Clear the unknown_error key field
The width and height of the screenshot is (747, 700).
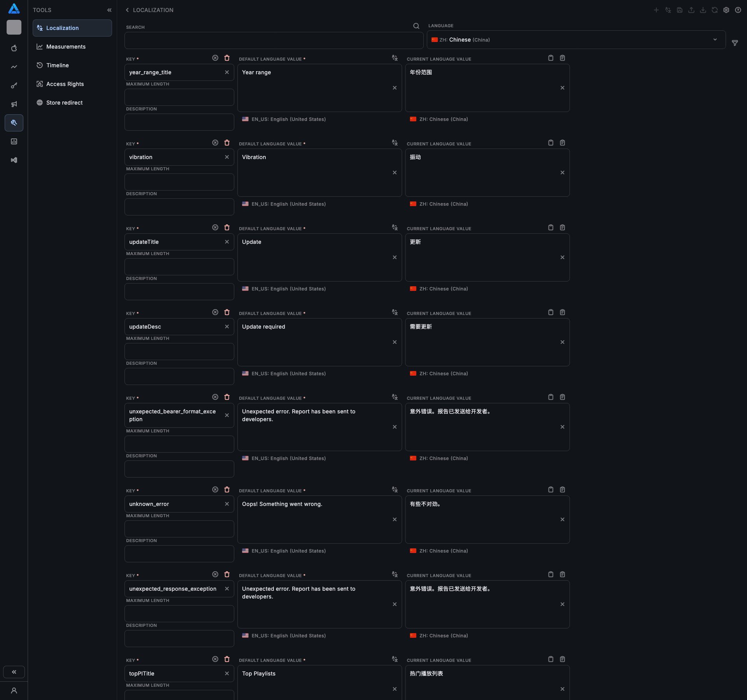point(227,504)
